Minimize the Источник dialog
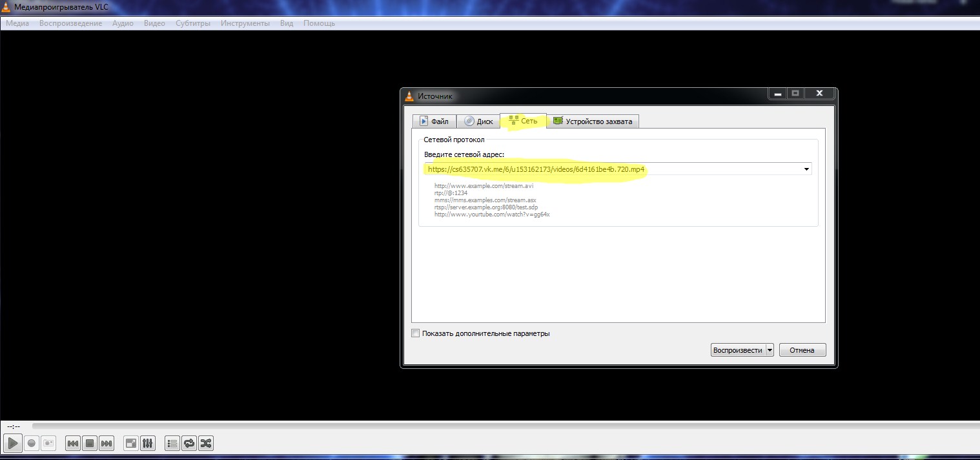This screenshot has width=980, height=460. click(777, 94)
